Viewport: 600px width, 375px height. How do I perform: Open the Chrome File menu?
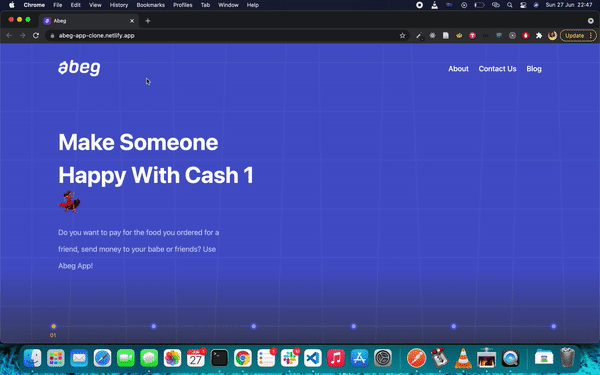[x=57, y=5]
